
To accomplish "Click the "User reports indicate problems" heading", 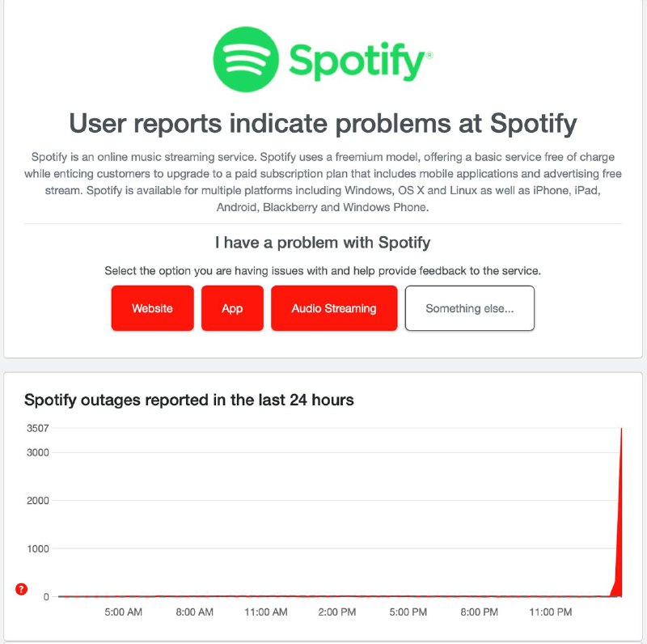I will coord(323,124).
